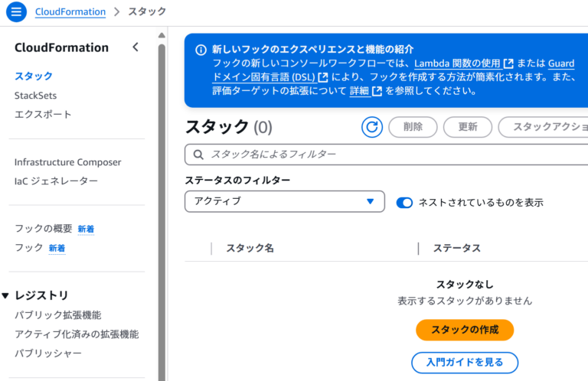Toggle ネストされているものを表示 switch
Viewport: 588px width, 381px height.
404,203
